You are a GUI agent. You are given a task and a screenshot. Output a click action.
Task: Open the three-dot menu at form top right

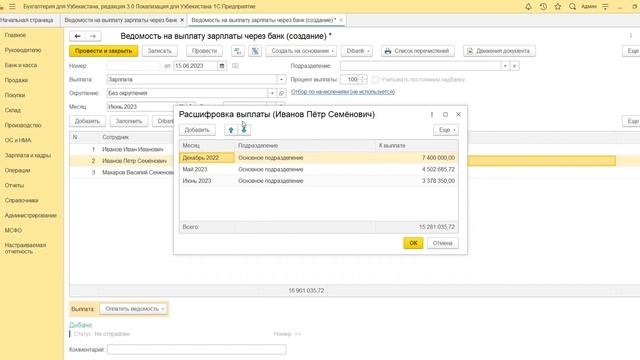[631, 36]
